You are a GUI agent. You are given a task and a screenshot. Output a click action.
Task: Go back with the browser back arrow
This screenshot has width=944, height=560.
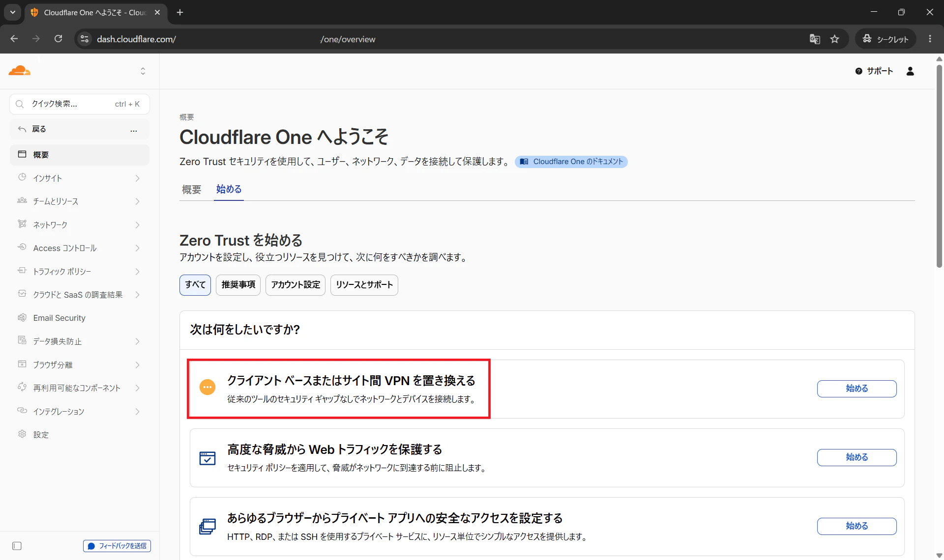(x=14, y=39)
